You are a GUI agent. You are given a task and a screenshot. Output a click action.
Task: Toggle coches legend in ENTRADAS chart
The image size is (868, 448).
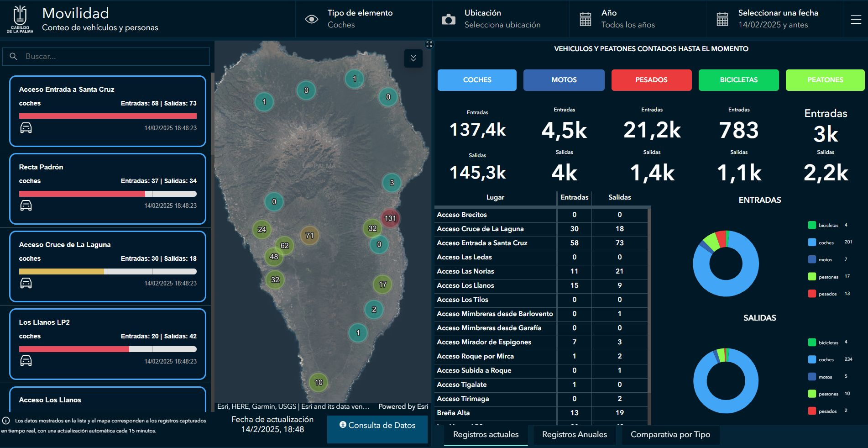(x=812, y=242)
